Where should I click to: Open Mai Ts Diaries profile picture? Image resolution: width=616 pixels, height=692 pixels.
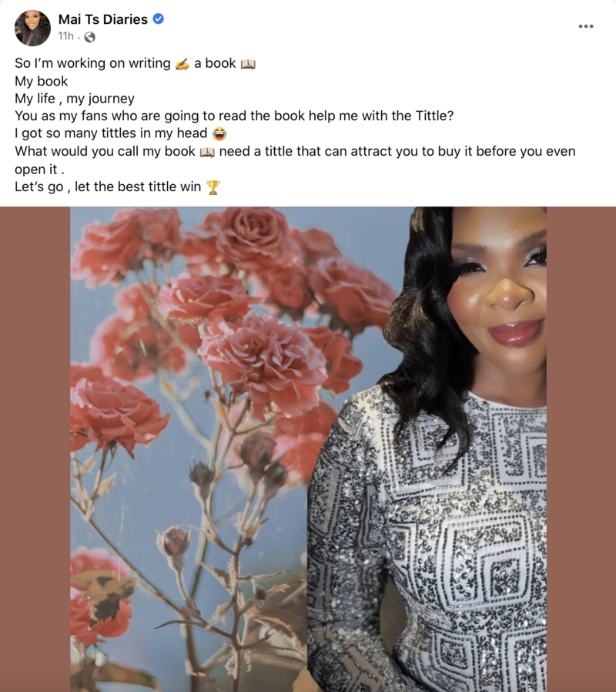[x=32, y=28]
